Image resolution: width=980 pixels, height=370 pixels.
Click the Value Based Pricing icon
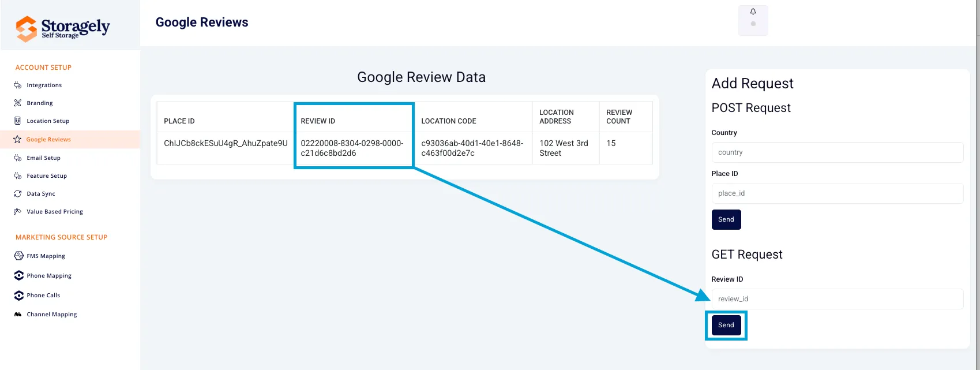(x=18, y=212)
